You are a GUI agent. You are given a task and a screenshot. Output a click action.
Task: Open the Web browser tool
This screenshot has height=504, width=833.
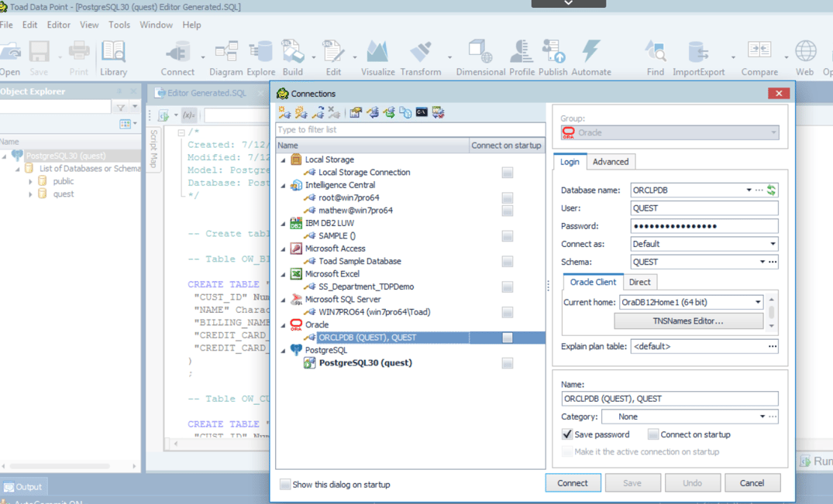805,58
